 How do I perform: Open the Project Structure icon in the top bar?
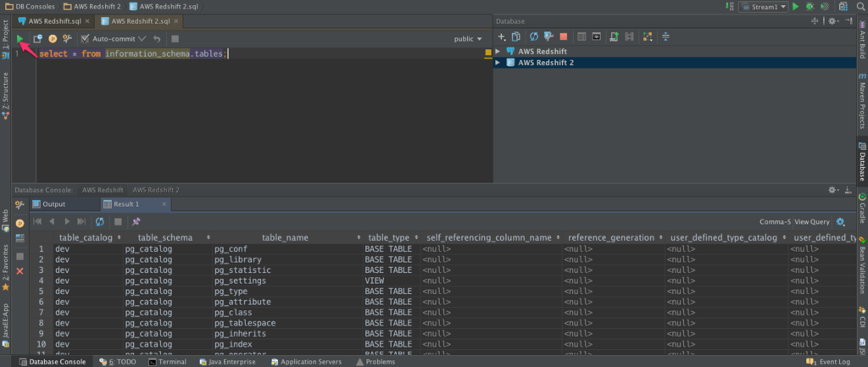[843, 7]
